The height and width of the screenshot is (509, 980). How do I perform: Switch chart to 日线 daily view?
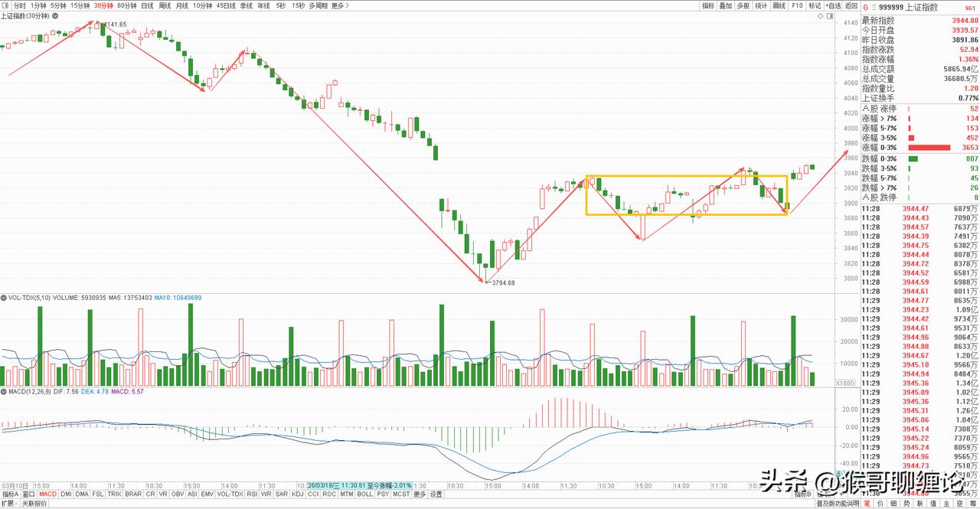[x=147, y=5]
